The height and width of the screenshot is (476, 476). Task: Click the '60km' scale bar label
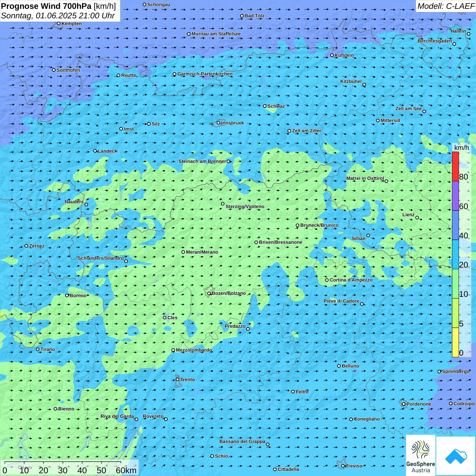point(126,470)
